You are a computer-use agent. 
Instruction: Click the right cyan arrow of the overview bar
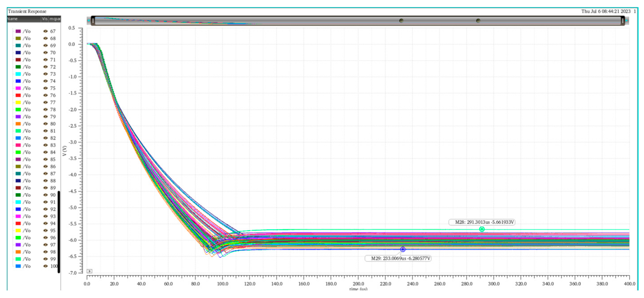coord(626,21)
